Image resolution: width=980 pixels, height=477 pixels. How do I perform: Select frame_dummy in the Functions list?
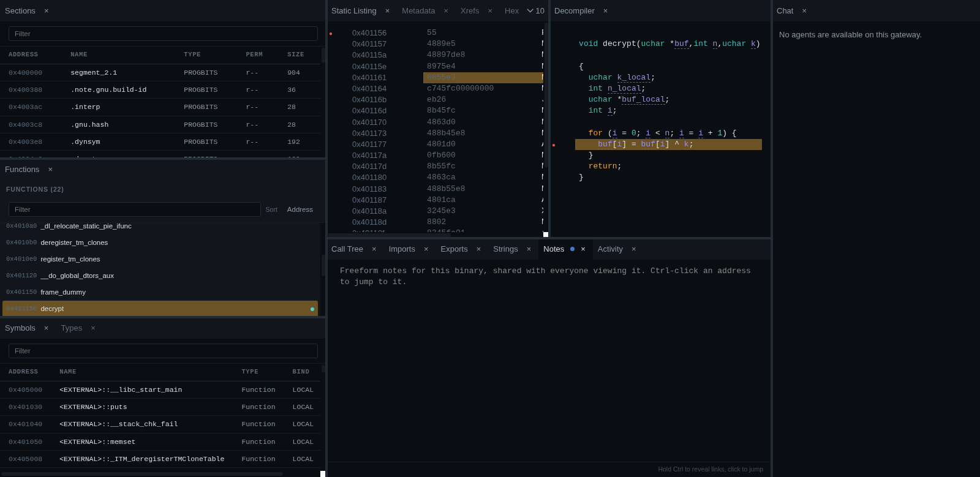coord(160,292)
